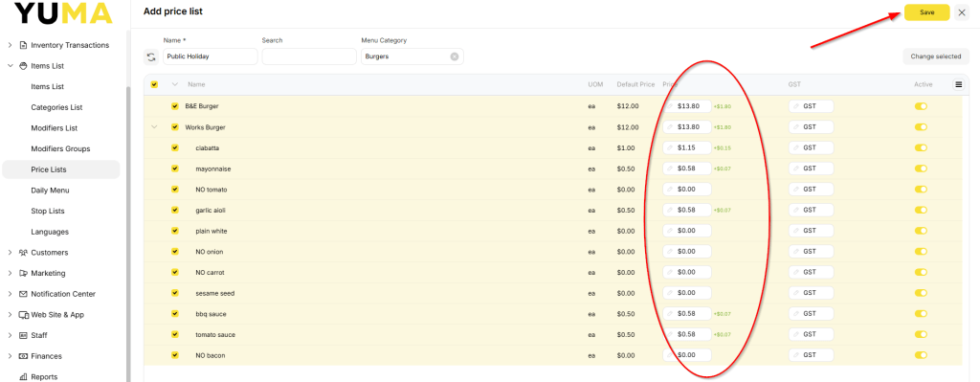This screenshot has width=980, height=382.
Task: Expand the Inventory Transactions section
Action: 10,45
